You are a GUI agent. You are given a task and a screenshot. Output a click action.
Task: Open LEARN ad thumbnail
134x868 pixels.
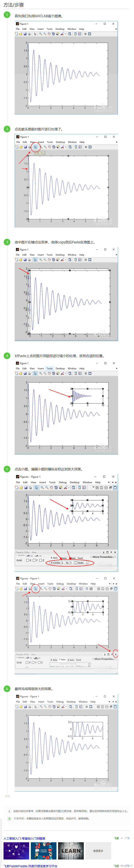[x=71, y=851]
